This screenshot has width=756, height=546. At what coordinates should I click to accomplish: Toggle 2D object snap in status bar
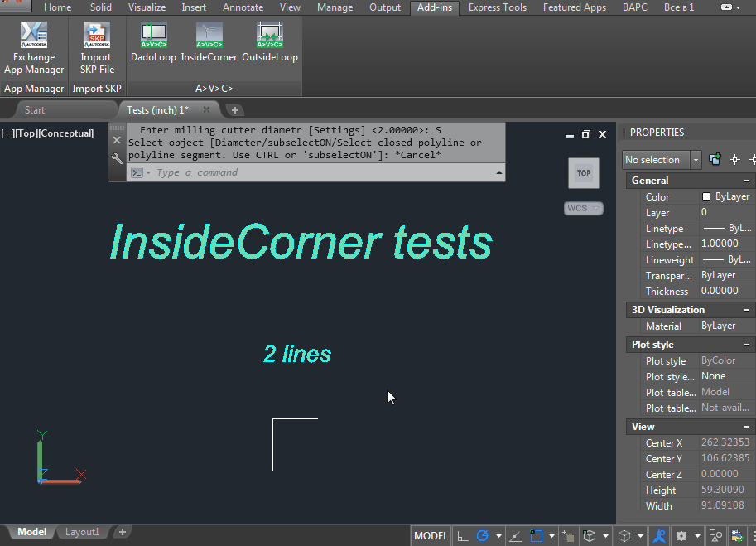tap(536, 535)
